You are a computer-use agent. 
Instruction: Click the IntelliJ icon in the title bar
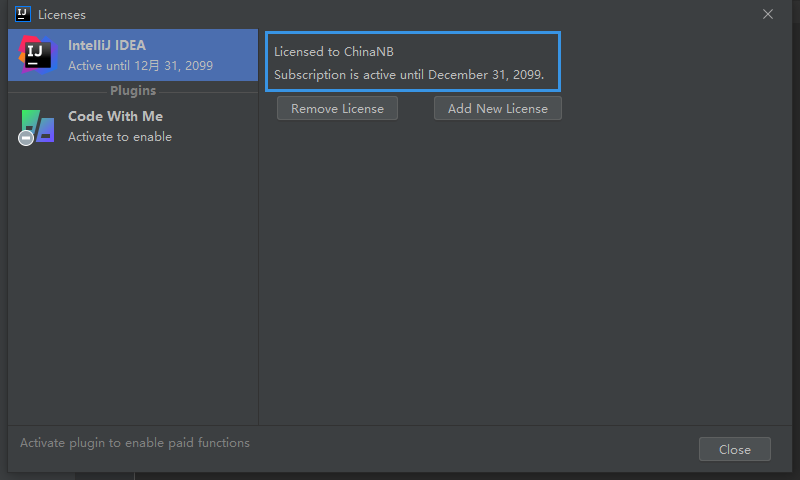(23, 14)
